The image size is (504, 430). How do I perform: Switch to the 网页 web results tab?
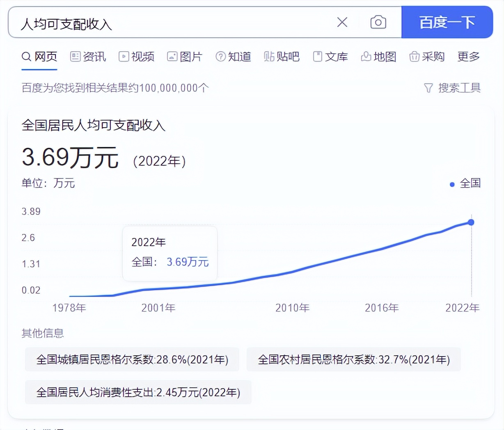click(x=39, y=57)
